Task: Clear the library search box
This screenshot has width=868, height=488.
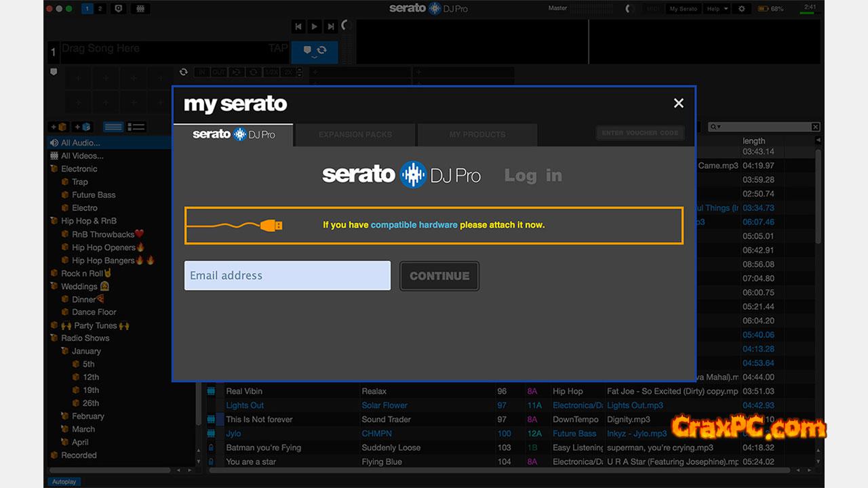Action: [815, 127]
